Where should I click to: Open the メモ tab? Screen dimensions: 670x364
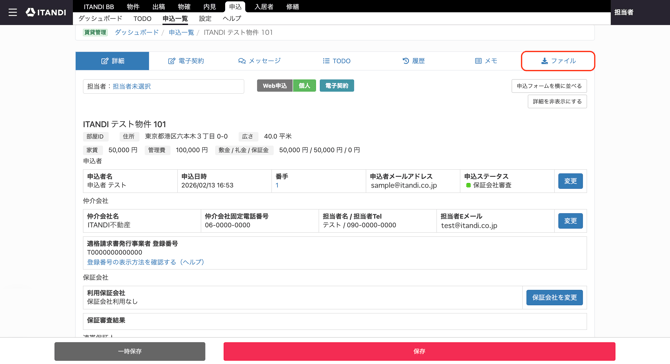486,61
